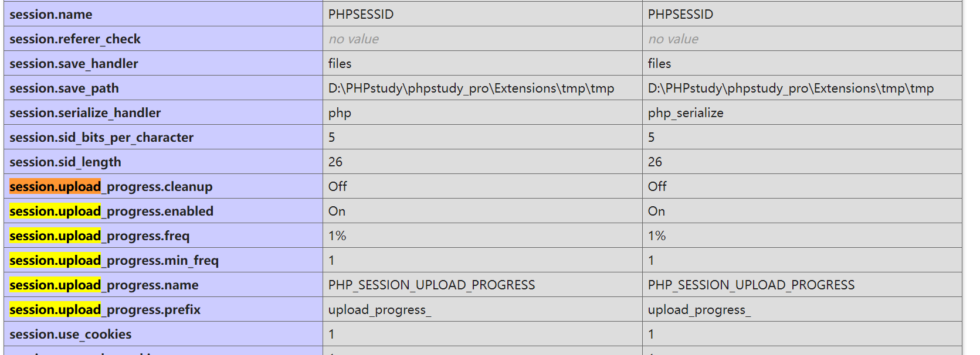Viewport: 980px width, 355px height.
Task: Select the session.upload_progress.min_freq directive
Action: click(114, 260)
